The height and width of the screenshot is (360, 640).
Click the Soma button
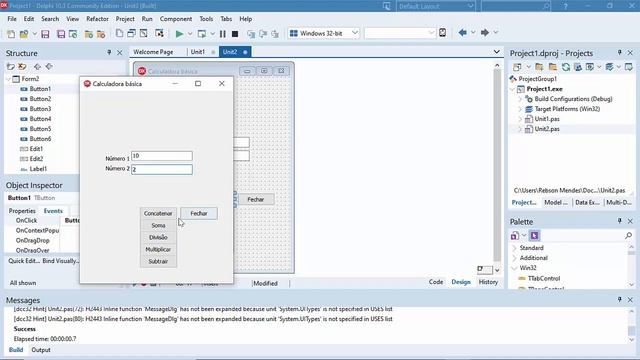[158, 225]
